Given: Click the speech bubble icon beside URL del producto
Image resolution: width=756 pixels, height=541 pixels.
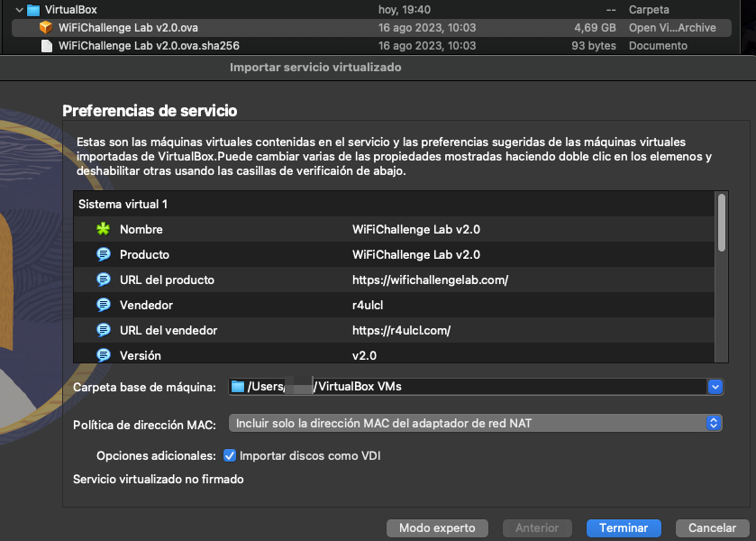Looking at the screenshot, I should pyautogui.click(x=104, y=280).
